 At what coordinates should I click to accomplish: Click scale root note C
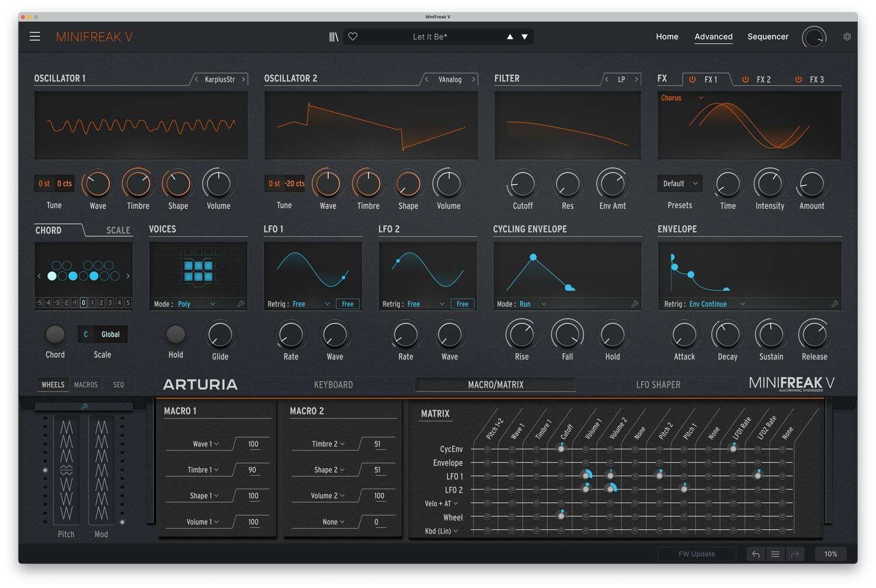[x=86, y=335]
